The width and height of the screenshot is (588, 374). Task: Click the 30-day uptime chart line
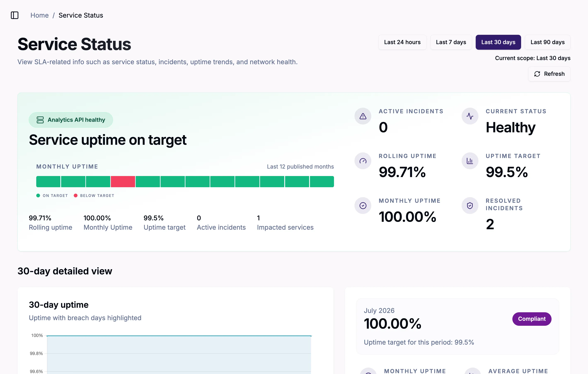point(179,336)
